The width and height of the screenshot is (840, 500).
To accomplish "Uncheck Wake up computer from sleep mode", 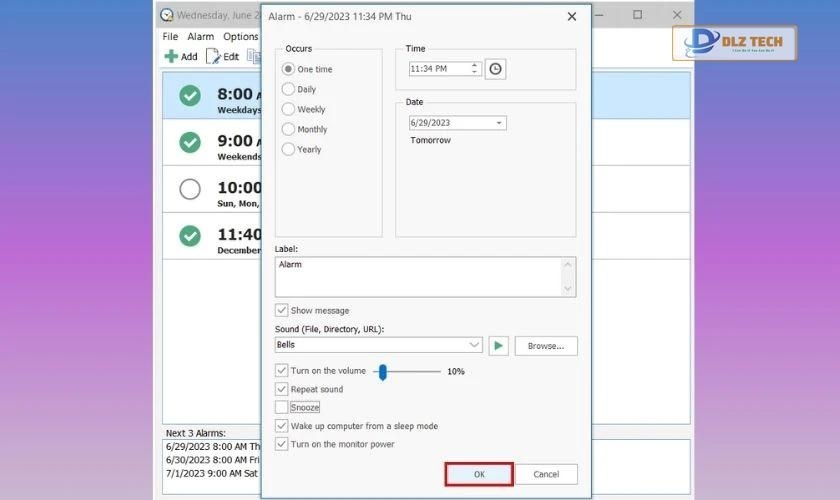I will coord(281,426).
